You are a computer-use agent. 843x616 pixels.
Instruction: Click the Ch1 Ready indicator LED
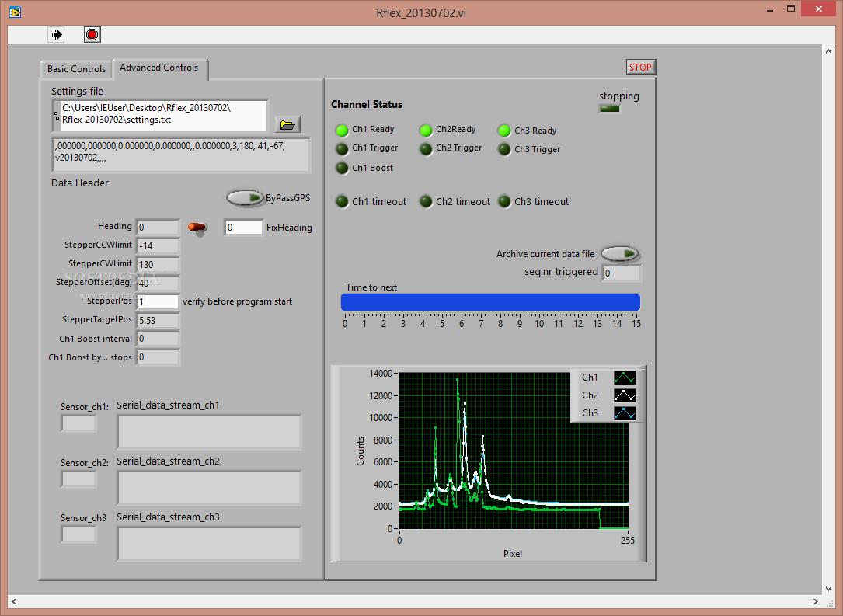(x=341, y=130)
